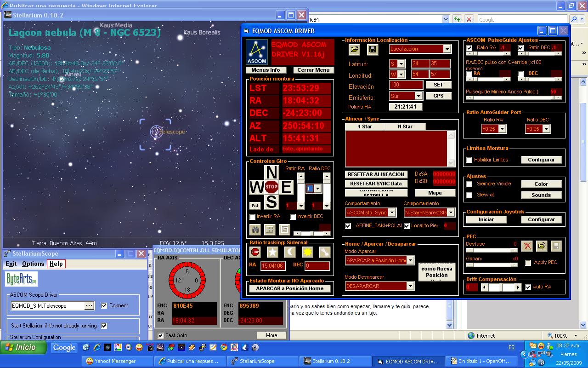Screen dimensions: 588x368
Task: Select sidereal tracking star icon
Action: coord(273,252)
